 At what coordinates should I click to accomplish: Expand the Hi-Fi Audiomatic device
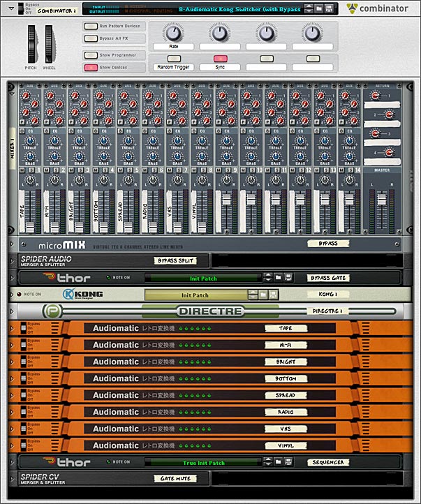pos(12,345)
